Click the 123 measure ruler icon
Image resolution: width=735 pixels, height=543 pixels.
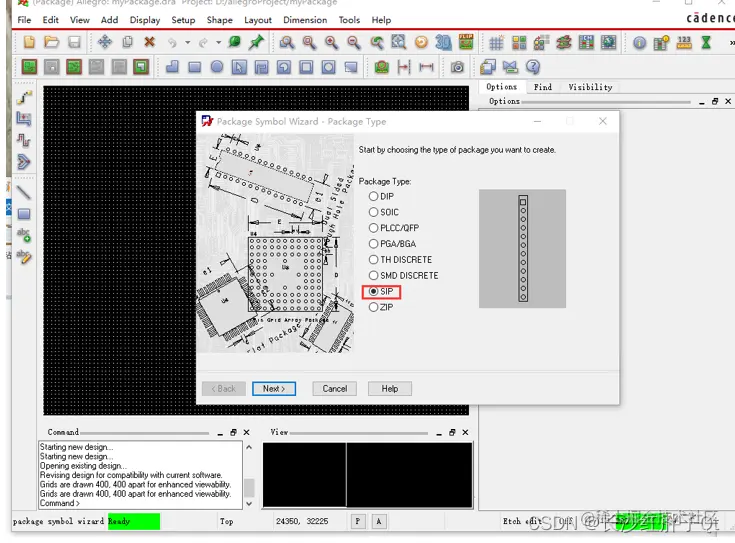(684, 43)
